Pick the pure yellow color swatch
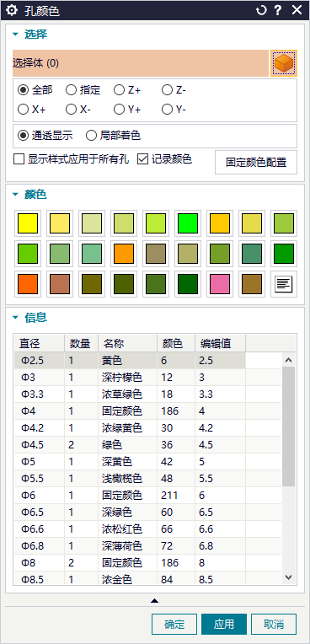Viewport: 310px width, 644px height. pyautogui.click(x=28, y=223)
